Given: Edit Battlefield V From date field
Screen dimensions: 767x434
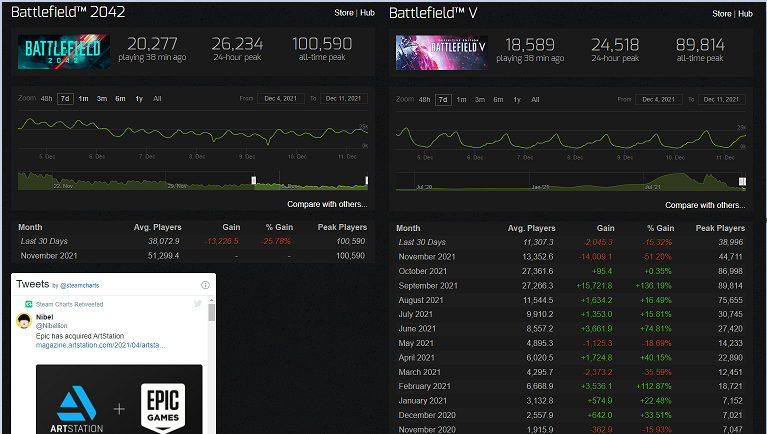Looking at the screenshot, I should click(658, 99).
